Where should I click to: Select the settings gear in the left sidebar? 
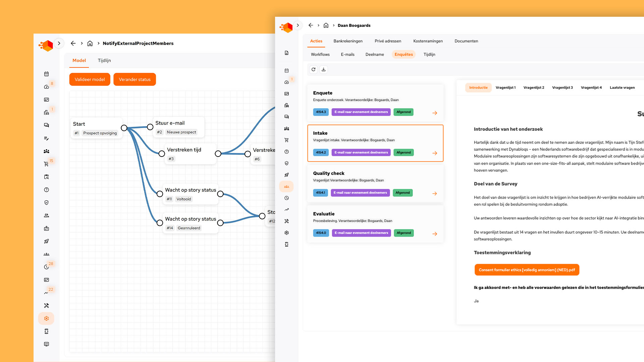coord(46,318)
